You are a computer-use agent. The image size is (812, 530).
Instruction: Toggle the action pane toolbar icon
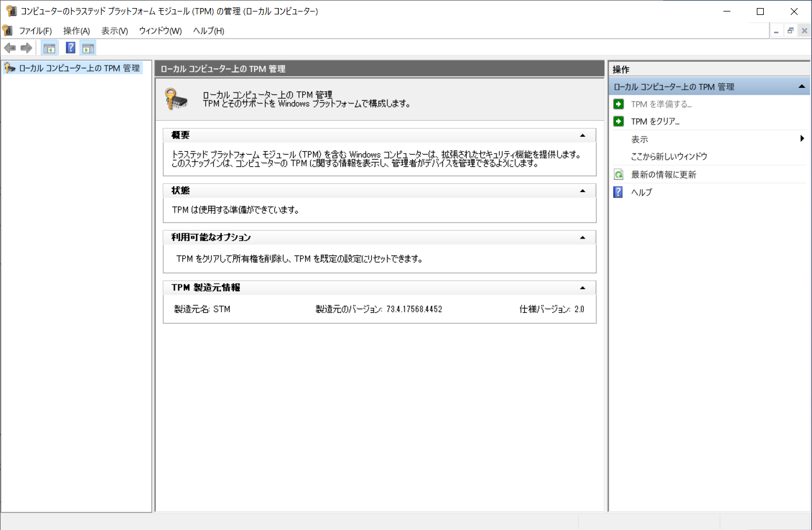coord(88,48)
